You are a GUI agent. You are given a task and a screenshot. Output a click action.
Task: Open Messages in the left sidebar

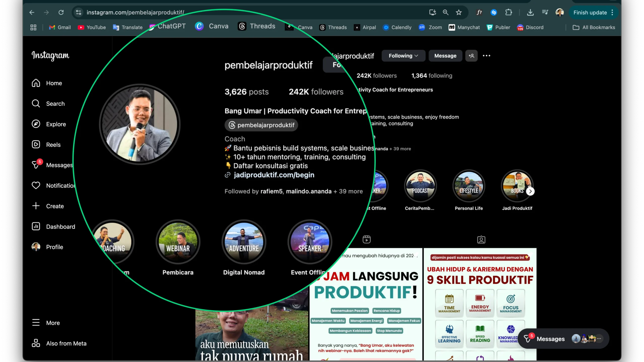pyautogui.click(x=52, y=165)
